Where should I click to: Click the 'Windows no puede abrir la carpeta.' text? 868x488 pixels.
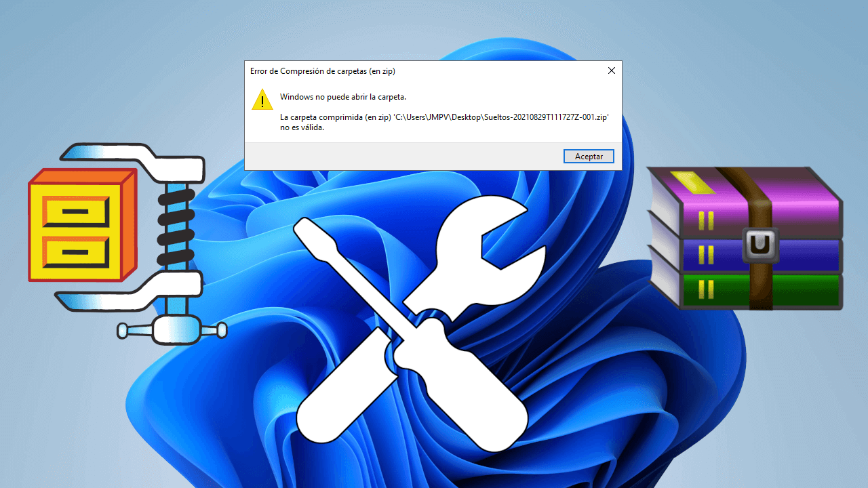tap(343, 97)
